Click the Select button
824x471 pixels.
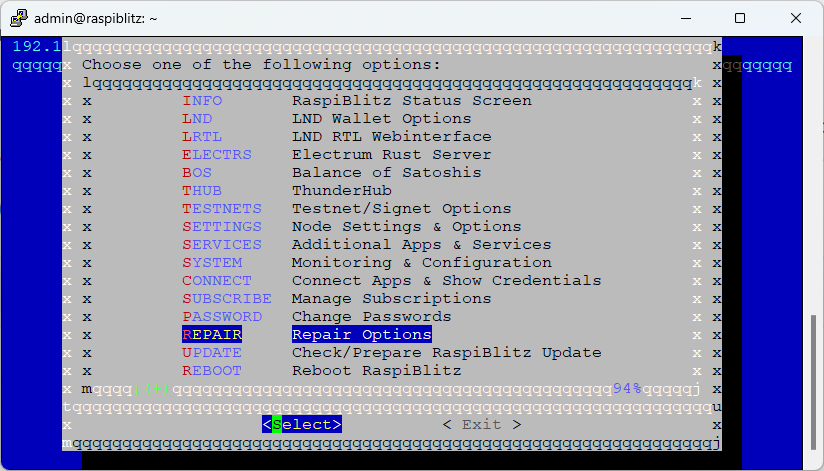click(302, 424)
